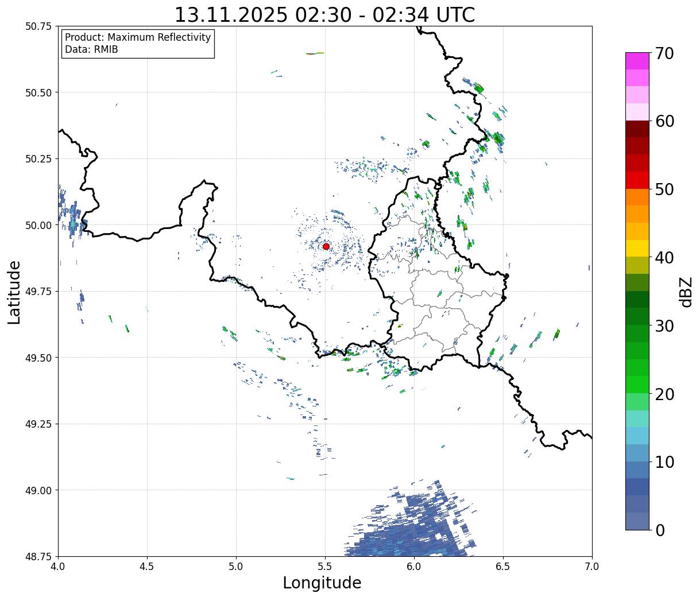Pick the yellow swatch just above 40 dBZ
Screen dimensions: 700x597
tap(637, 248)
